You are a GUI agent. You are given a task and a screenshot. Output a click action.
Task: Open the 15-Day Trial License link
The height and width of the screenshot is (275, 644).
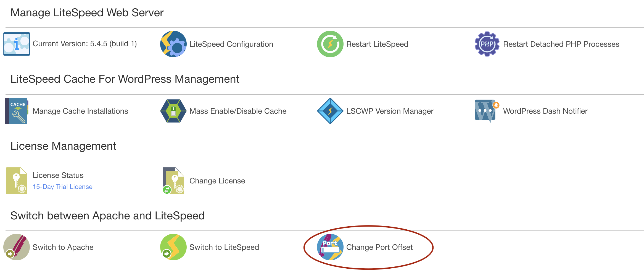point(62,187)
